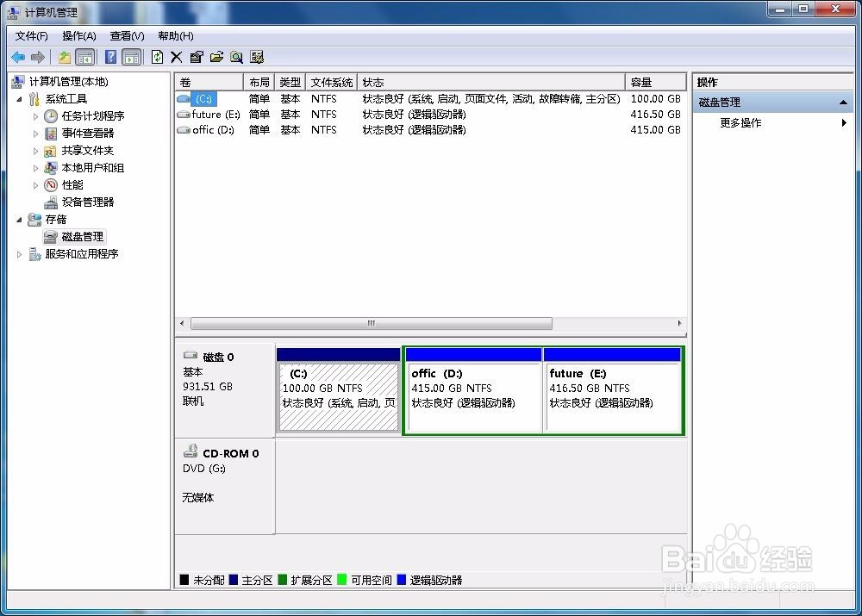The width and height of the screenshot is (862, 616).
Task: Select the computer icon of 计算机管理(本地)
Action: tap(18, 82)
